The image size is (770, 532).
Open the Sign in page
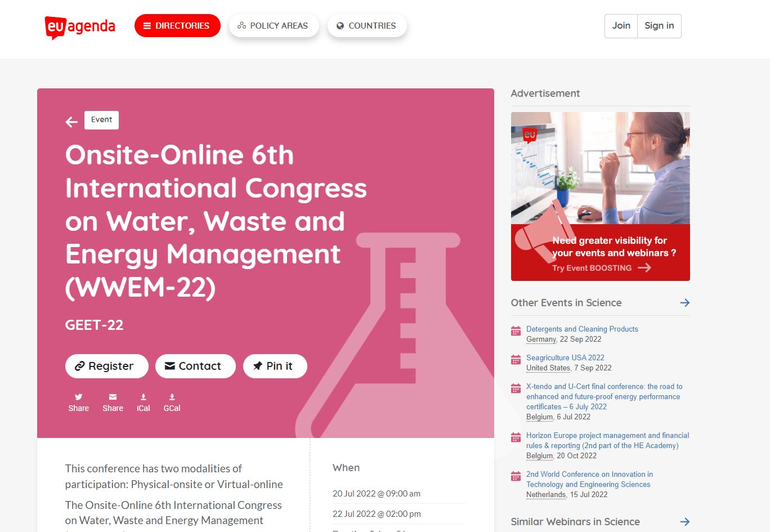659,26
